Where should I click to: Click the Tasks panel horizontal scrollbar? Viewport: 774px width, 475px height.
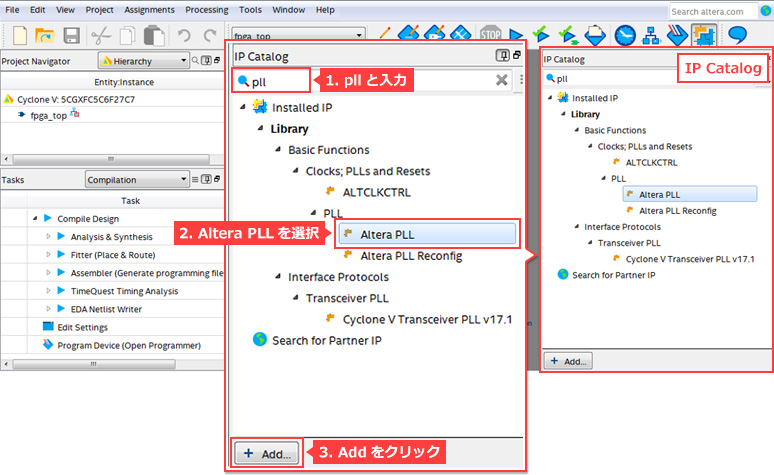click(x=94, y=364)
